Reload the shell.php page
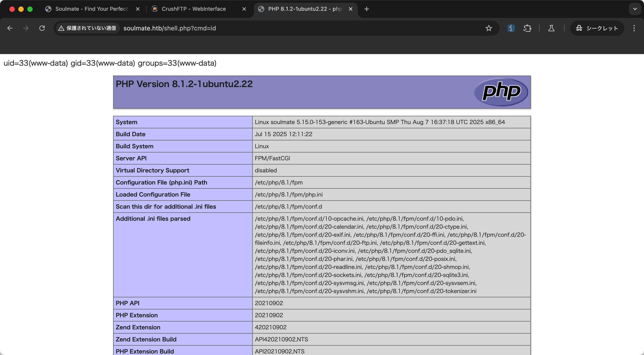This screenshot has width=644, height=355. (x=42, y=28)
